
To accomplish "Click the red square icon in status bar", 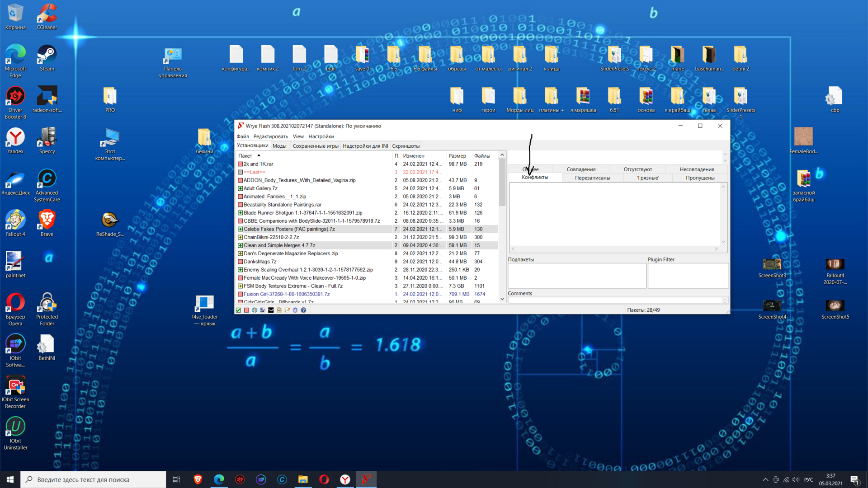I will coord(246,310).
